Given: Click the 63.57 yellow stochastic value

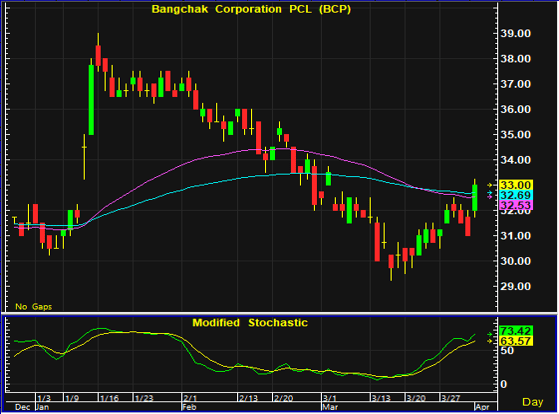Looking at the screenshot, I should point(516,341).
